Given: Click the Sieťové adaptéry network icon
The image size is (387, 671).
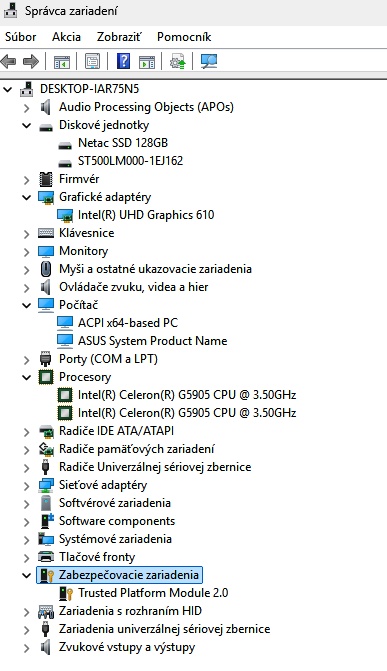Looking at the screenshot, I should (46, 485).
